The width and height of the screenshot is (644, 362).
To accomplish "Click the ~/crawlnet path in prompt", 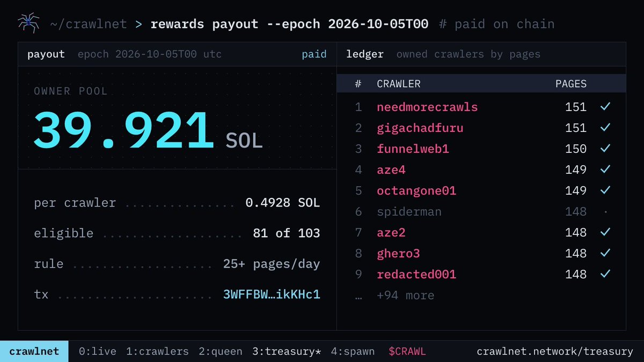I will coord(89,24).
